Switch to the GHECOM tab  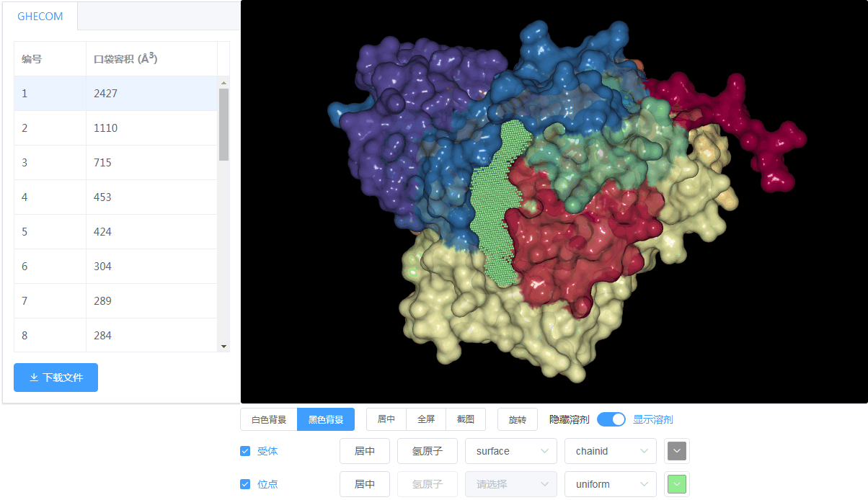point(40,17)
